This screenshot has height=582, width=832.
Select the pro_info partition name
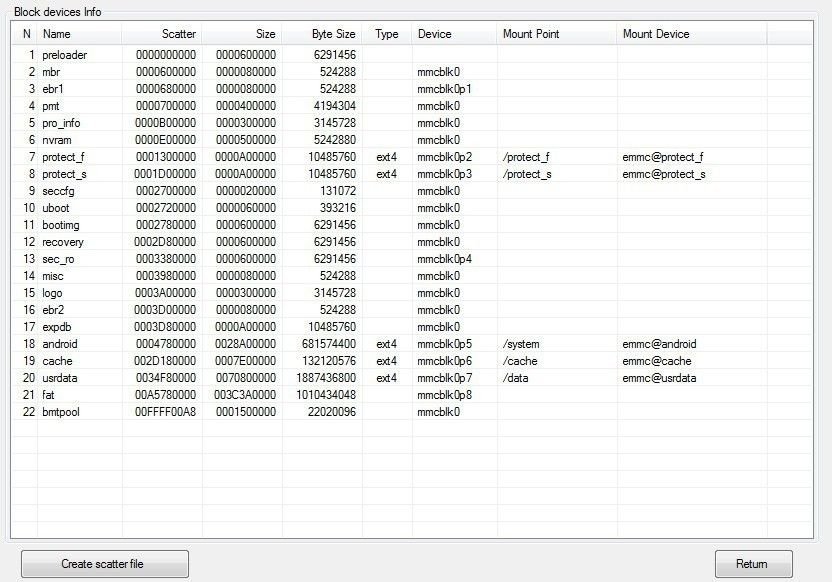coord(61,123)
